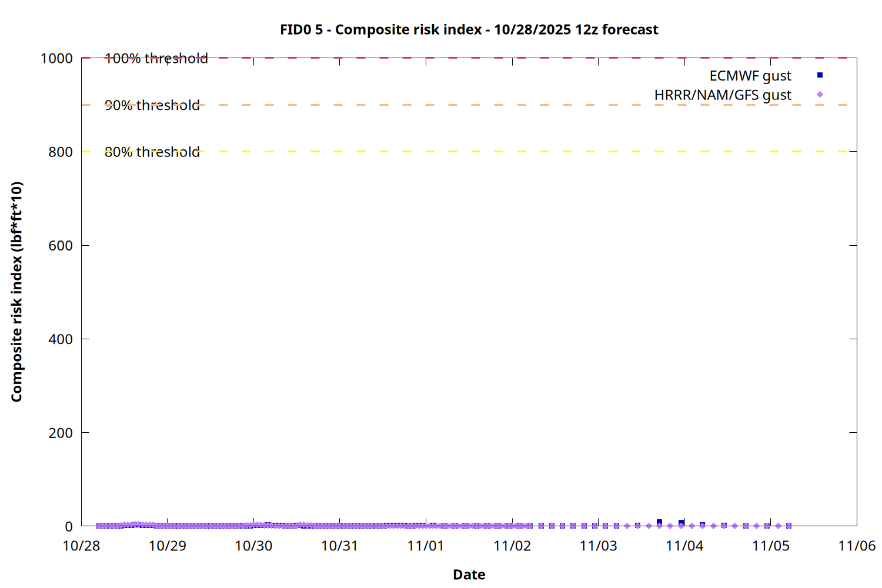Click the 10/30 x-axis tick label
882x588 pixels.
click(x=253, y=546)
